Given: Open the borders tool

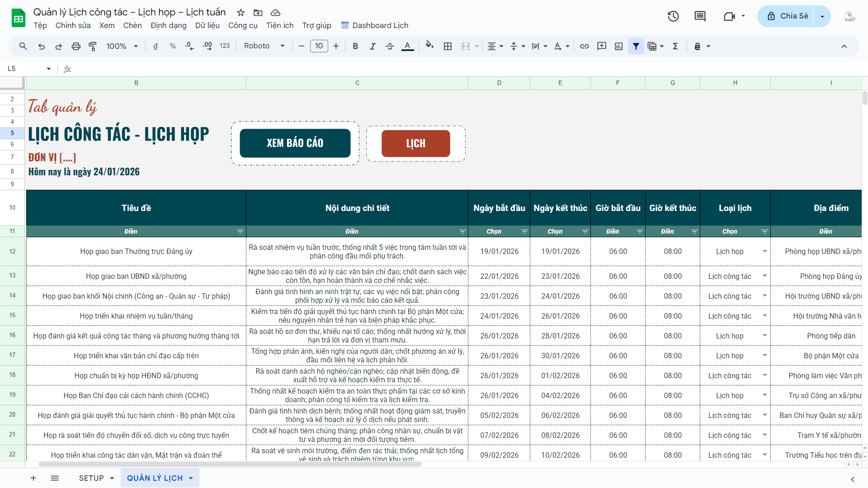Looking at the screenshot, I should coord(448,46).
